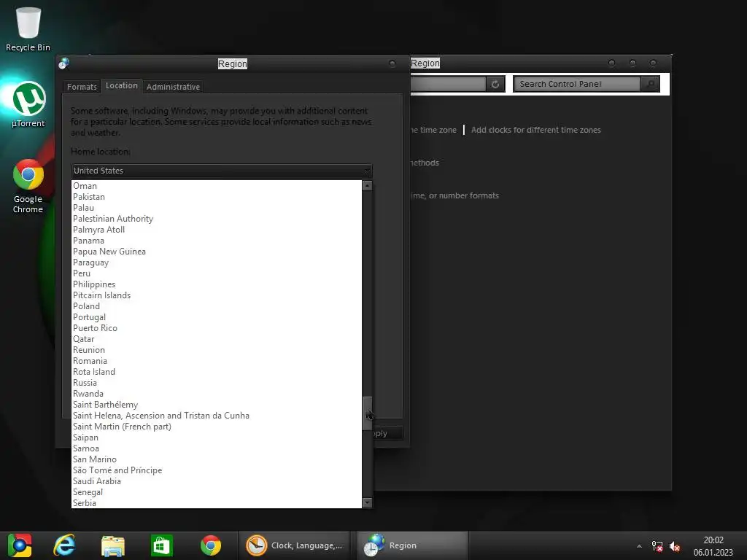The width and height of the screenshot is (747, 560).
Task: Select Palau in the list
Action: pyautogui.click(x=217, y=208)
